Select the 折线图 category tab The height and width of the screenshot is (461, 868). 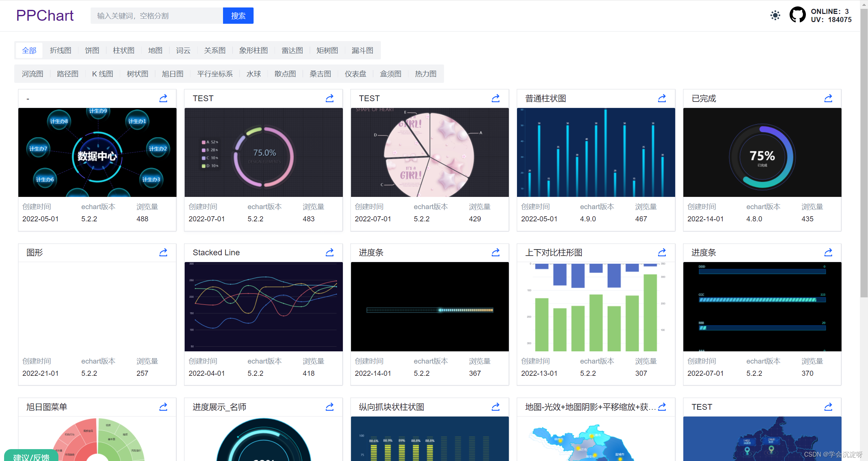(60, 51)
